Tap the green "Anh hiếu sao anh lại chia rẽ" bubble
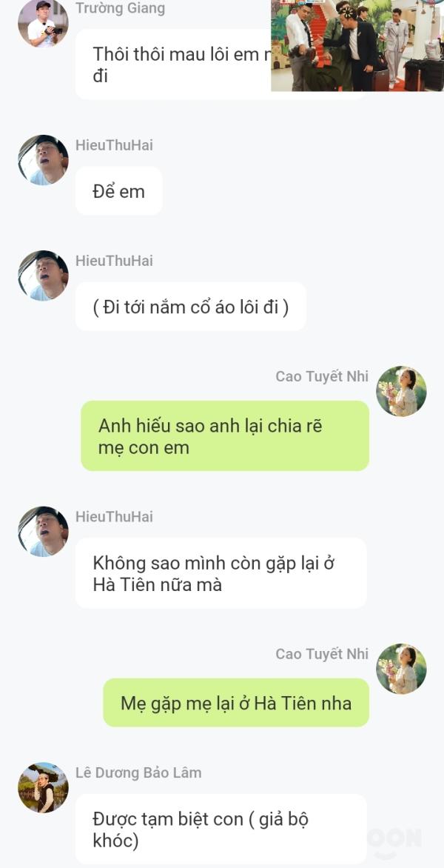 pos(225,436)
